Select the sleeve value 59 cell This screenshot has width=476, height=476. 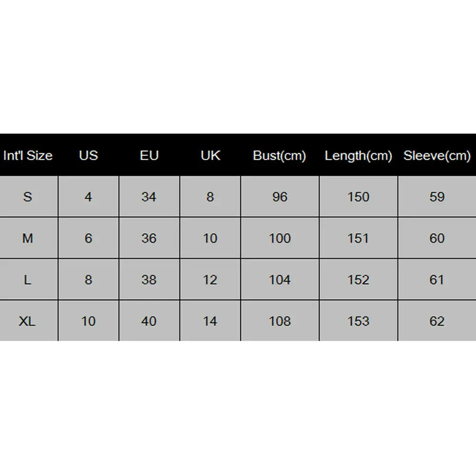point(437,197)
